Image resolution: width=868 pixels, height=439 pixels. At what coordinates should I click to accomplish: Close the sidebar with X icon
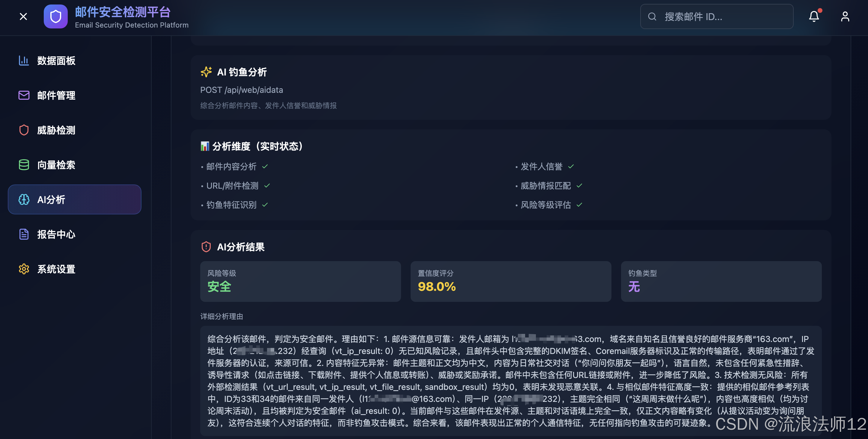tap(23, 16)
